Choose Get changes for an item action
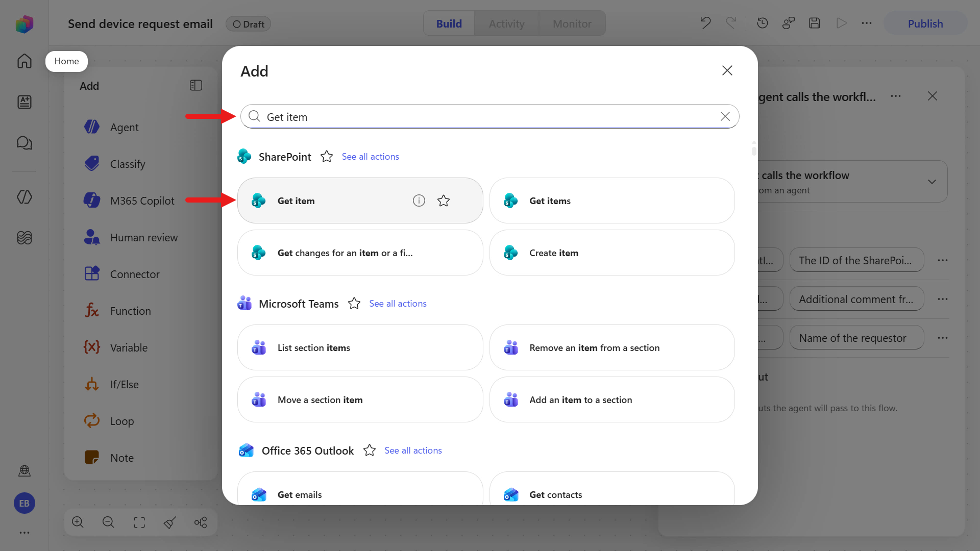The image size is (980, 551). click(x=360, y=253)
